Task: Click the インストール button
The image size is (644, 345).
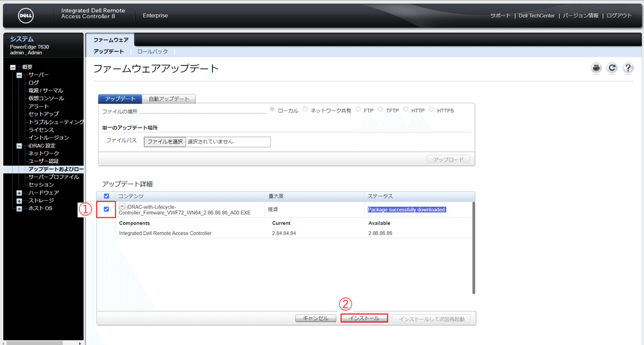Action: point(364,318)
